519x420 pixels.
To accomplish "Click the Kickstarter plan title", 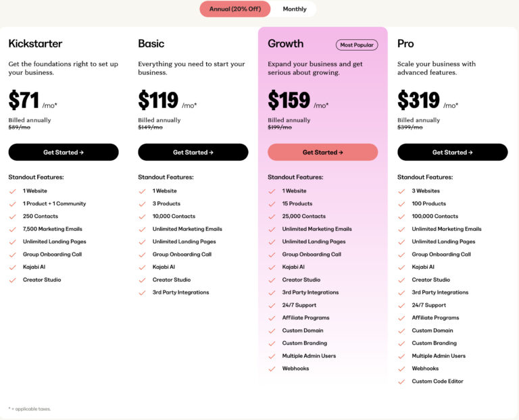I will pos(35,44).
